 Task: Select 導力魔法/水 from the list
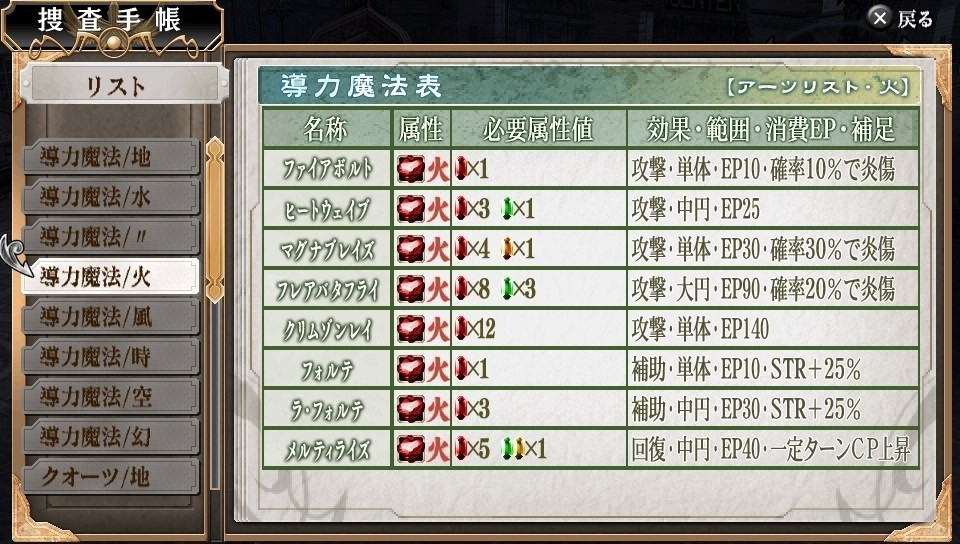[x=111, y=197]
